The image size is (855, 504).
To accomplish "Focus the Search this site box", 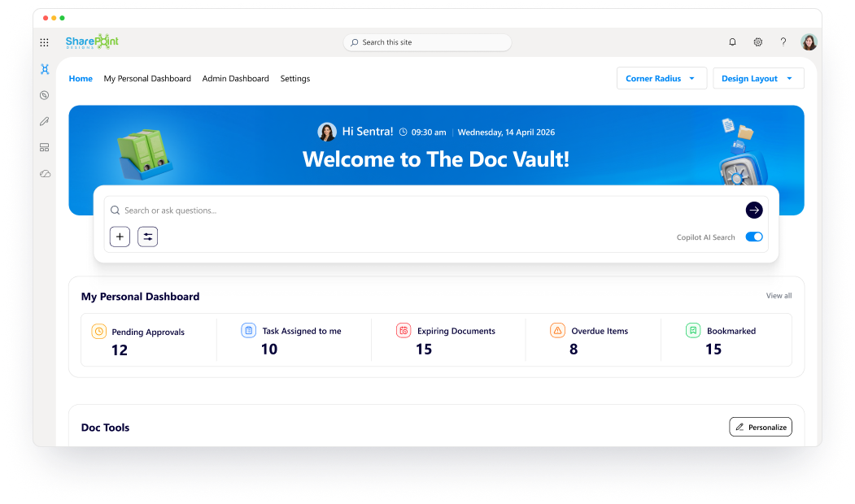I will click(x=428, y=42).
